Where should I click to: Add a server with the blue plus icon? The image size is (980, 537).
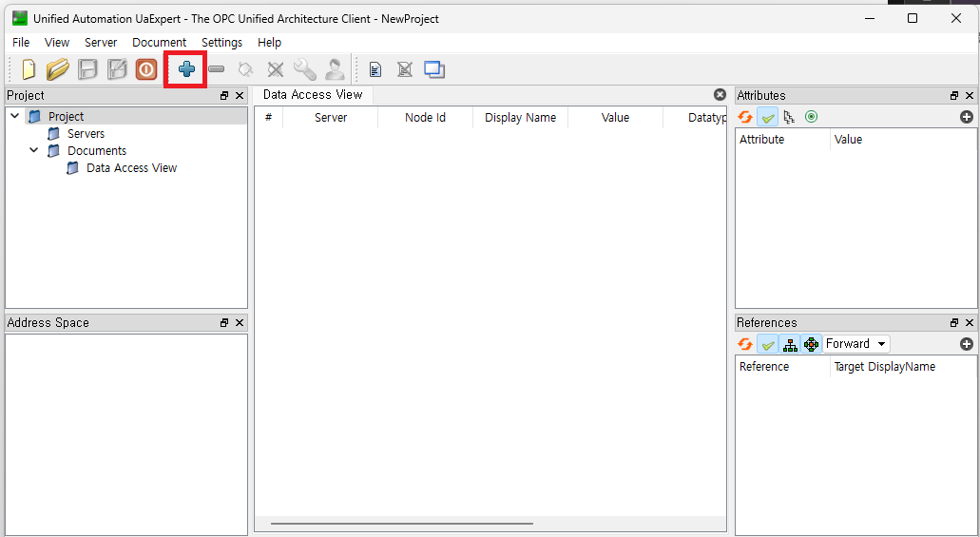click(186, 69)
